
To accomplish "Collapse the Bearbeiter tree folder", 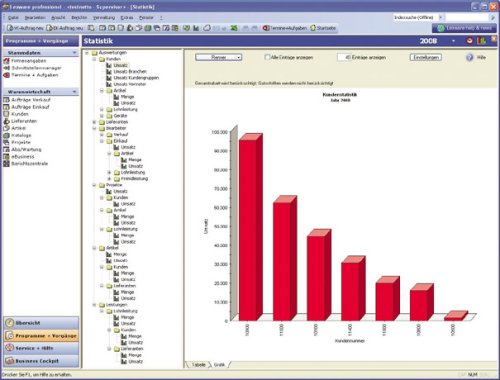I will click(x=94, y=128).
